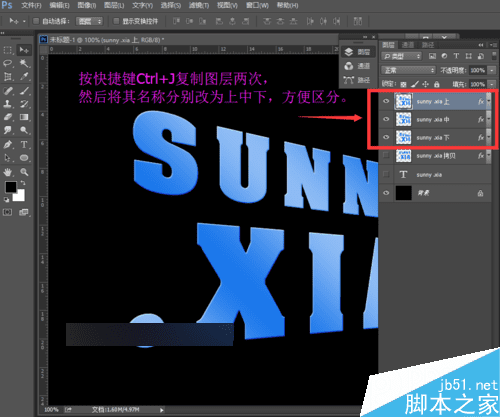Image resolution: width=500 pixels, height=417 pixels.
Task: Switch to the 通道 tab
Action: point(407,45)
